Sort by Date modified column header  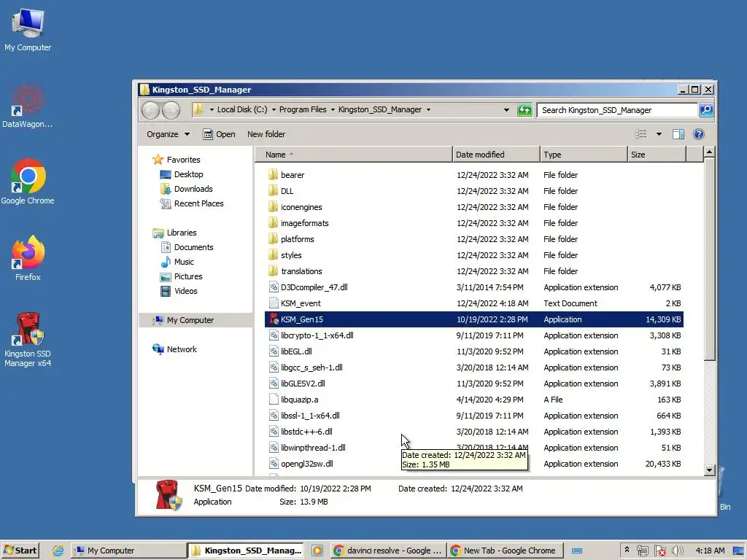click(496, 155)
